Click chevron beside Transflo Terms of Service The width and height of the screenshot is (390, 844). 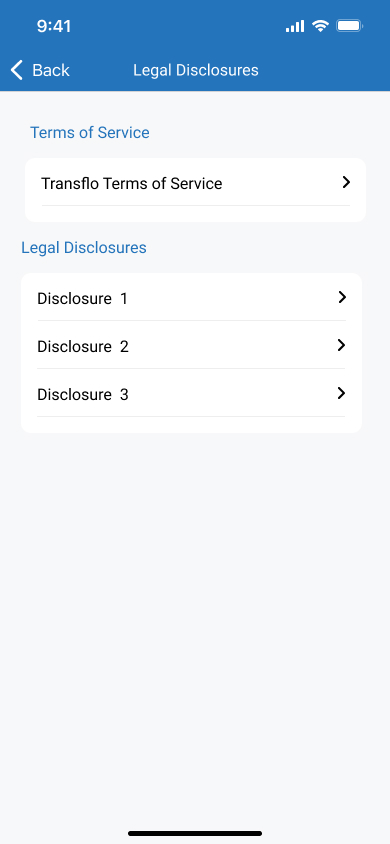click(x=346, y=182)
